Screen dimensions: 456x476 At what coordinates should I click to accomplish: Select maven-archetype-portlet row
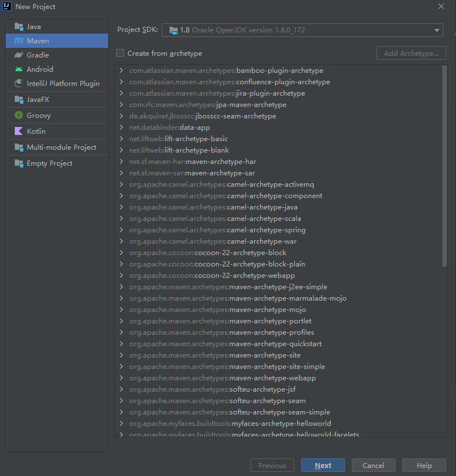(278, 321)
